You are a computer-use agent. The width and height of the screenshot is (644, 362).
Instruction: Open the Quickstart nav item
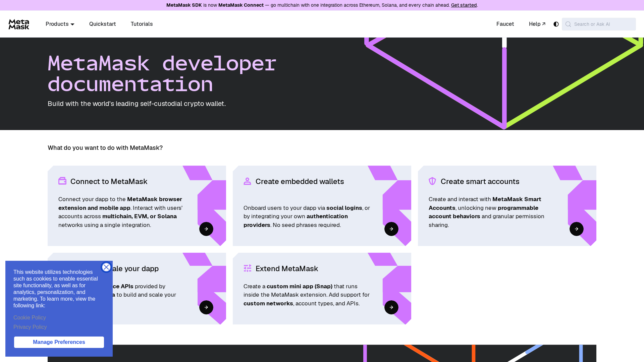pyautogui.click(x=103, y=24)
